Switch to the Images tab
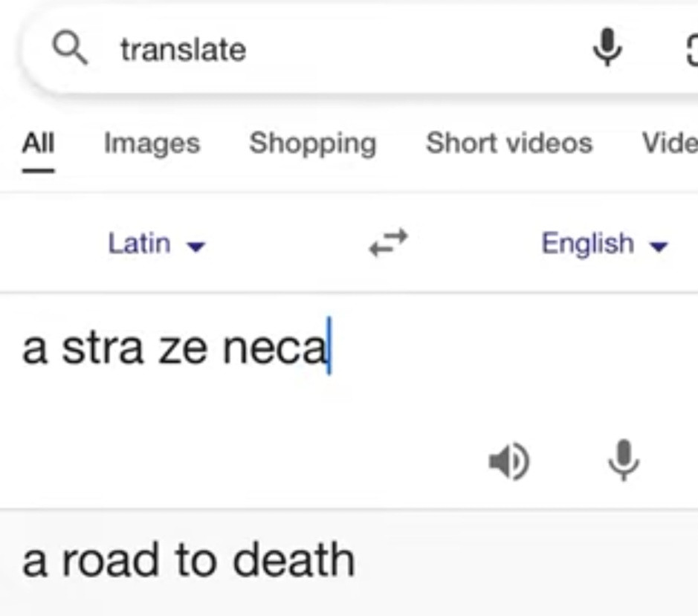Screen dimensions: 698x616 (x=152, y=143)
